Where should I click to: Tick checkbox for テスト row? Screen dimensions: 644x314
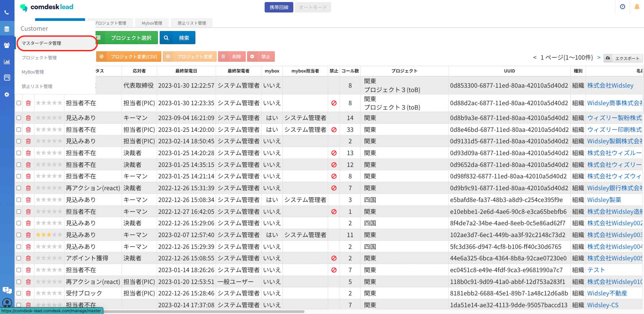tap(19, 270)
